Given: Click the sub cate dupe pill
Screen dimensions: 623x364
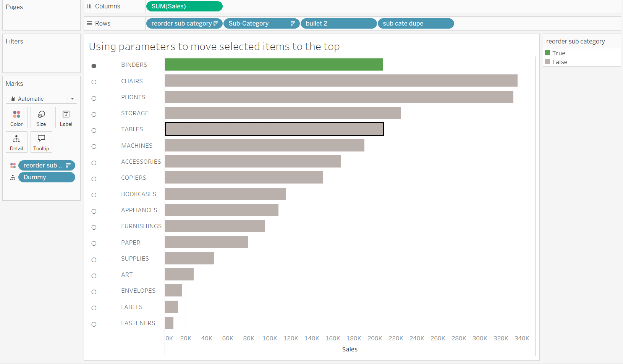Looking at the screenshot, I should (x=416, y=24).
